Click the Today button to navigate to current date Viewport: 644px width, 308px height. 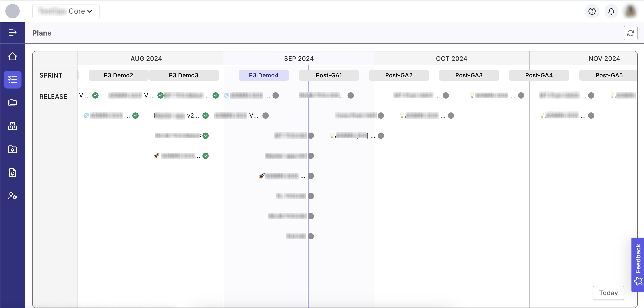609,292
